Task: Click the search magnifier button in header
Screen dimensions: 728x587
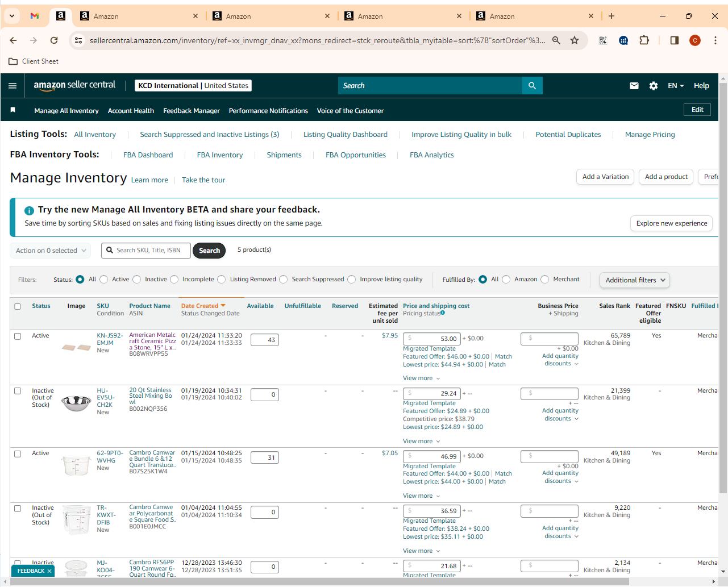Action: pyautogui.click(x=533, y=86)
